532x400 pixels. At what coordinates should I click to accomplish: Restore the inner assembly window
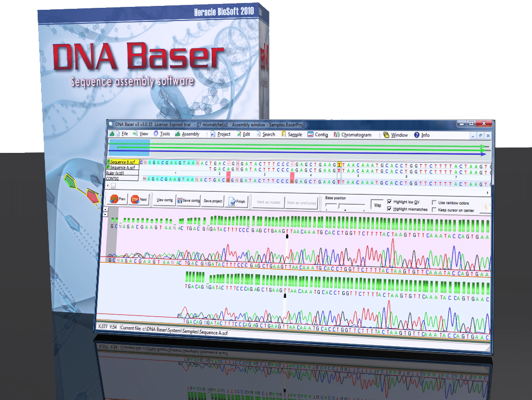tap(481, 136)
